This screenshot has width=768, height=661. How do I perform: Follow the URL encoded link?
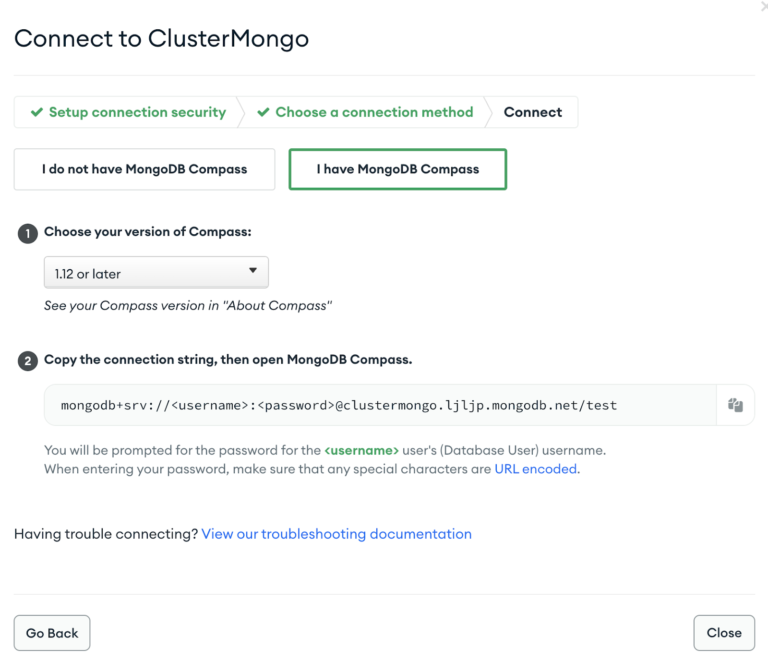pos(535,468)
